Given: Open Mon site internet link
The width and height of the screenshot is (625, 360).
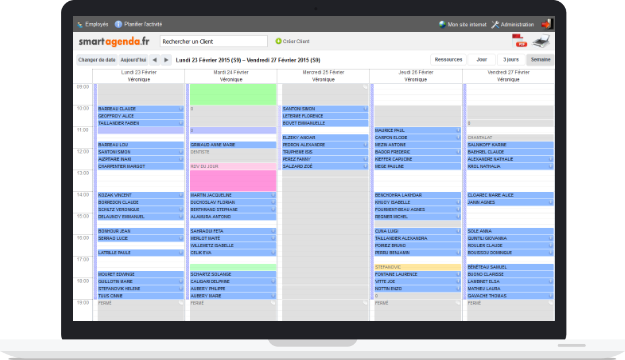Looking at the screenshot, I should click(467, 25).
